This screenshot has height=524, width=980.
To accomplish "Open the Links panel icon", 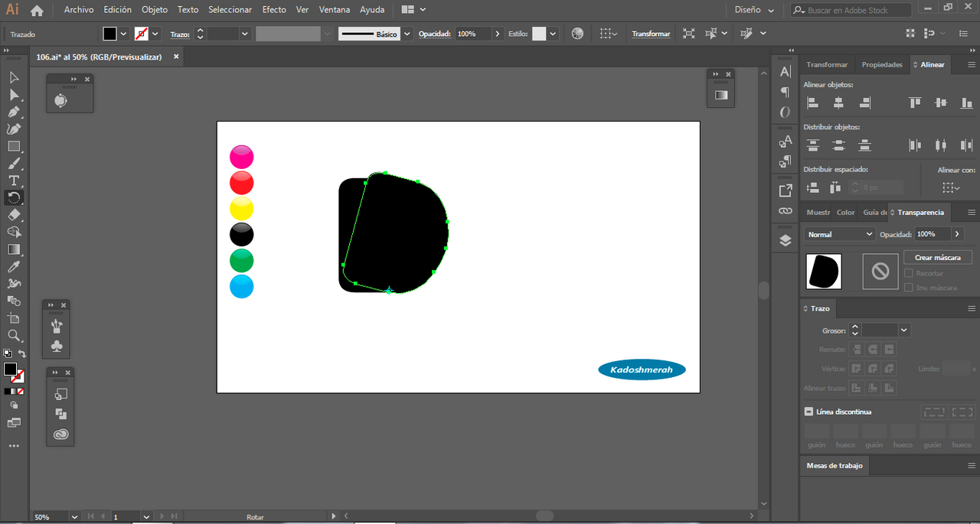I will [x=785, y=210].
